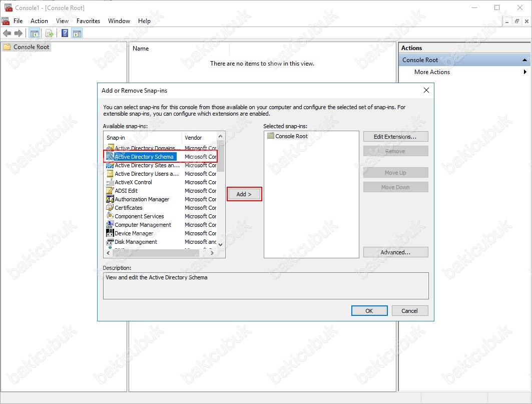532x404 pixels.
Task: Click the right arrow of the snap-ins horizontal scrollbar
Action: tap(212, 253)
